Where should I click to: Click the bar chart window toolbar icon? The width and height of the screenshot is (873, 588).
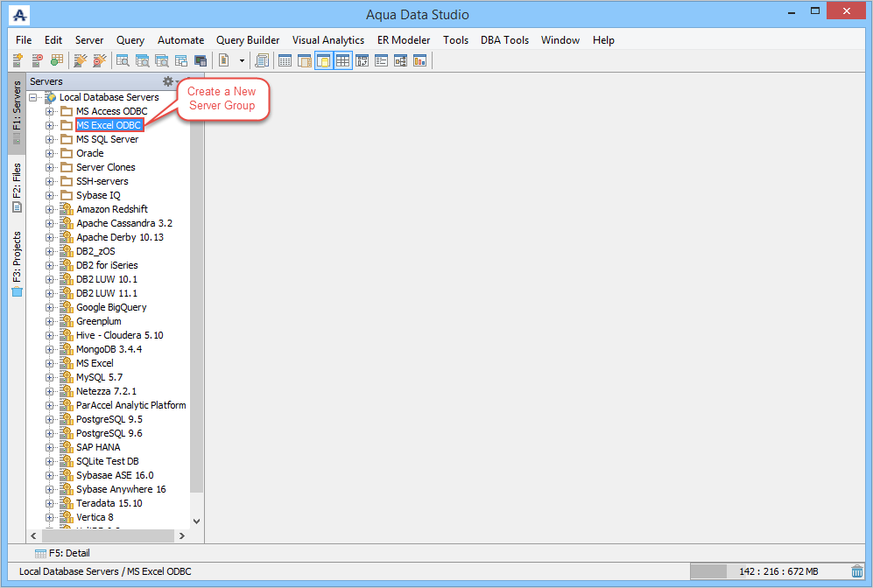point(419,60)
